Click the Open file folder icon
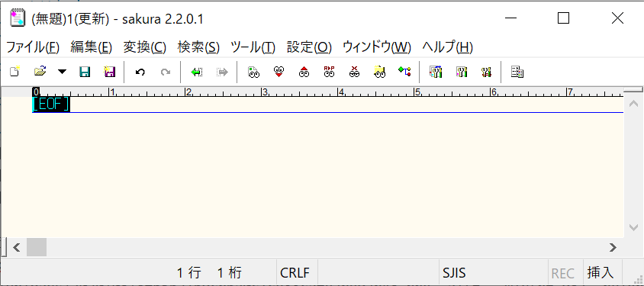644x286 pixels. click(x=40, y=72)
